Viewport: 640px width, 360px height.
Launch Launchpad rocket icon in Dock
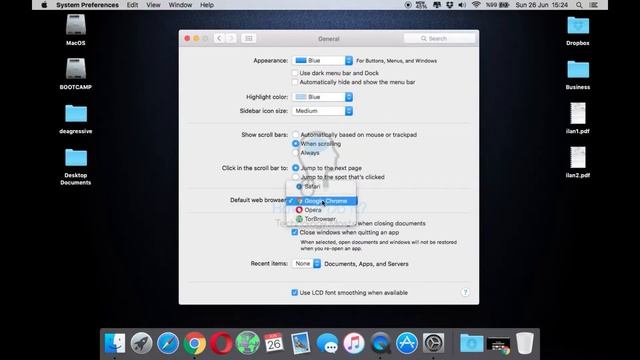(141, 343)
